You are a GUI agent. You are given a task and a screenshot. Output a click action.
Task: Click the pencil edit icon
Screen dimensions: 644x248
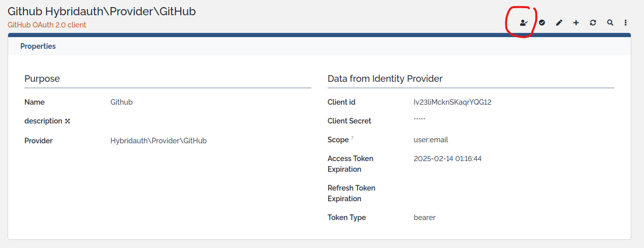pos(559,23)
